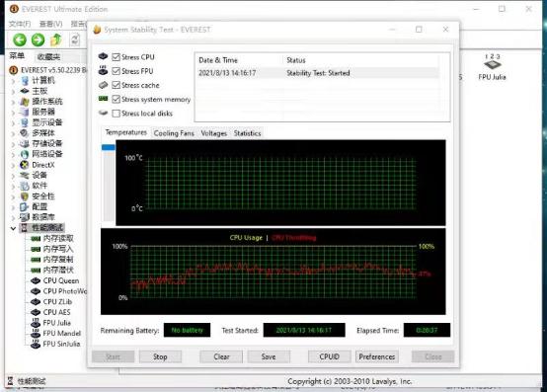This screenshot has width=547, height=392.
Task: Enable the Stress local disks checkbox
Action: 117,114
